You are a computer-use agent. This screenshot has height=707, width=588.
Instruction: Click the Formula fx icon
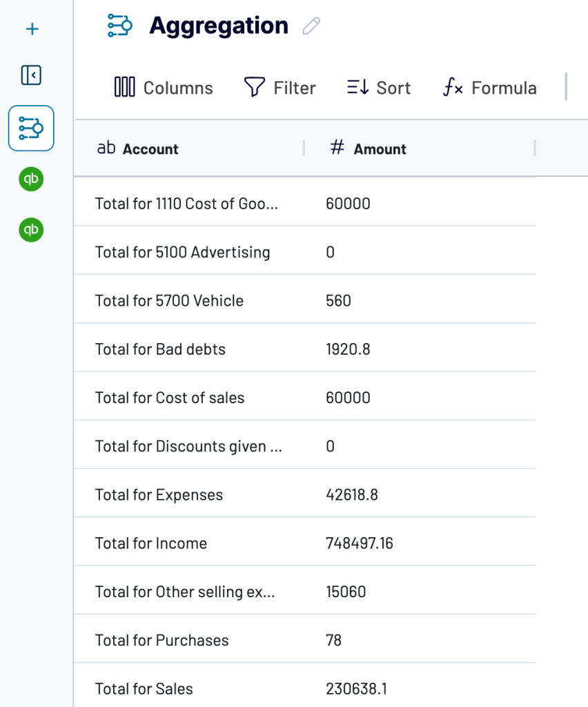pyautogui.click(x=452, y=88)
